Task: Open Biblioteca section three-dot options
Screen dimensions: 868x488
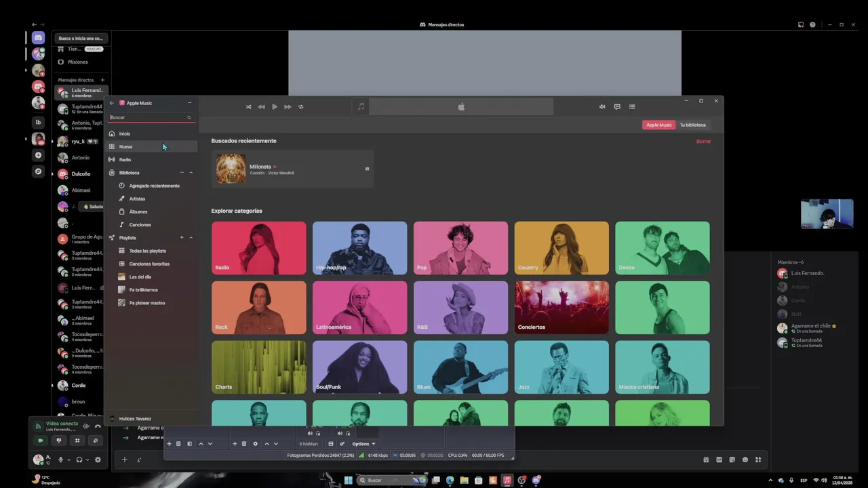Action: (181, 173)
